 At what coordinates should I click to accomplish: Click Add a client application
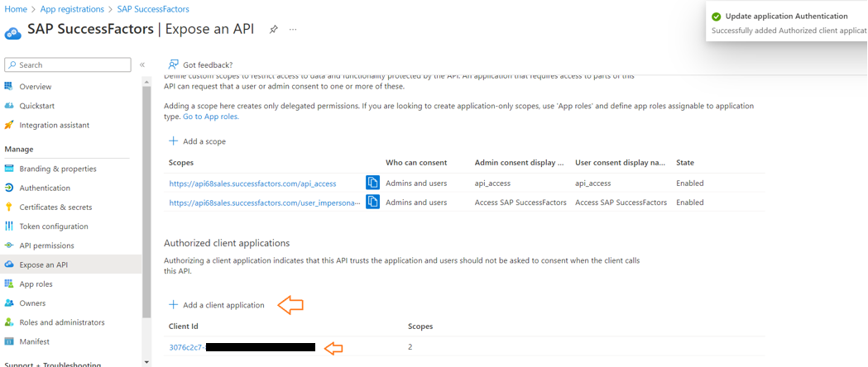pos(217,305)
